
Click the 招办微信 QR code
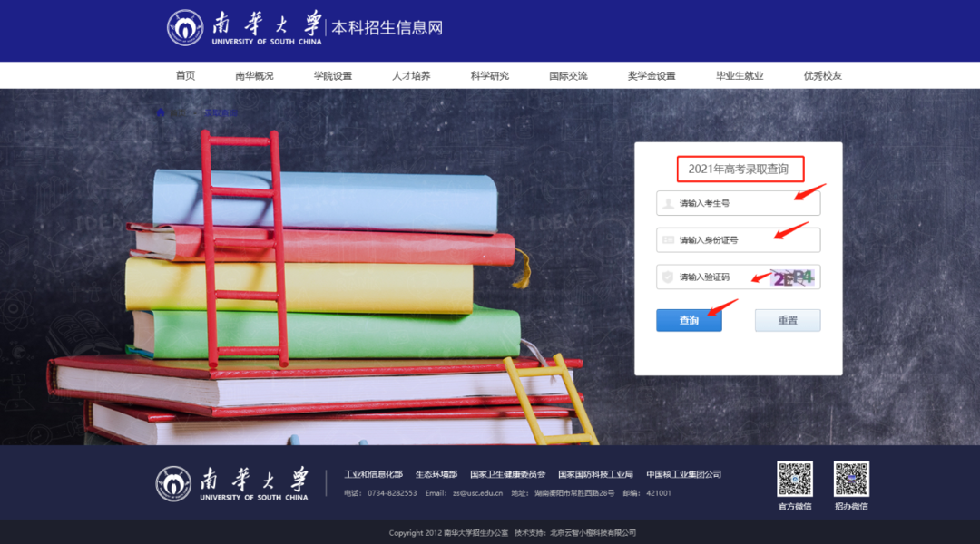853,479
